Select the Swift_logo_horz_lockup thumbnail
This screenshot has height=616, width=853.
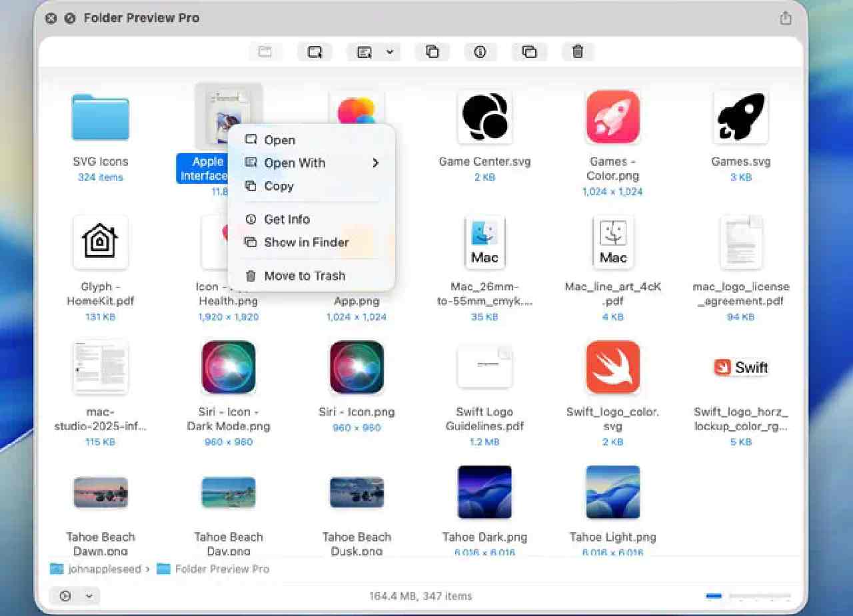click(741, 367)
